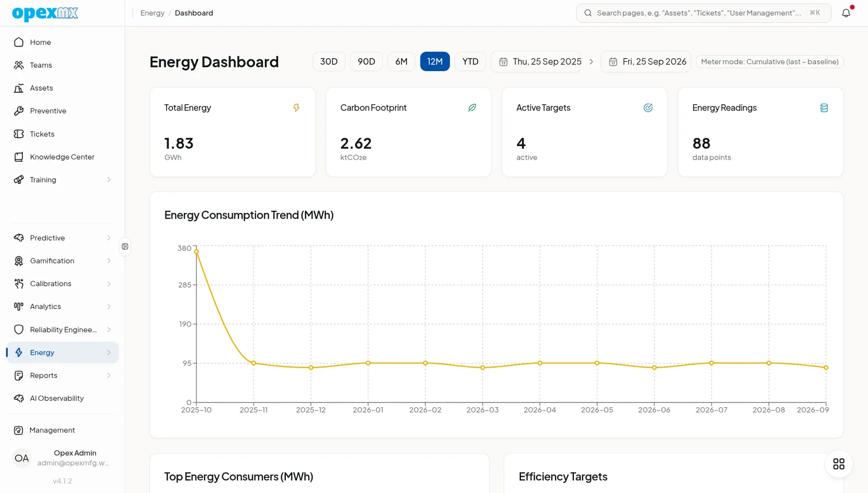
Task: Click the Reports sidebar icon
Action: [x=19, y=375]
